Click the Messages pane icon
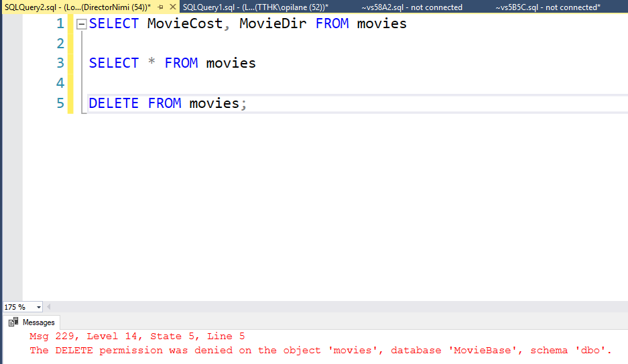The height and width of the screenshot is (364, 628). [13, 322]
